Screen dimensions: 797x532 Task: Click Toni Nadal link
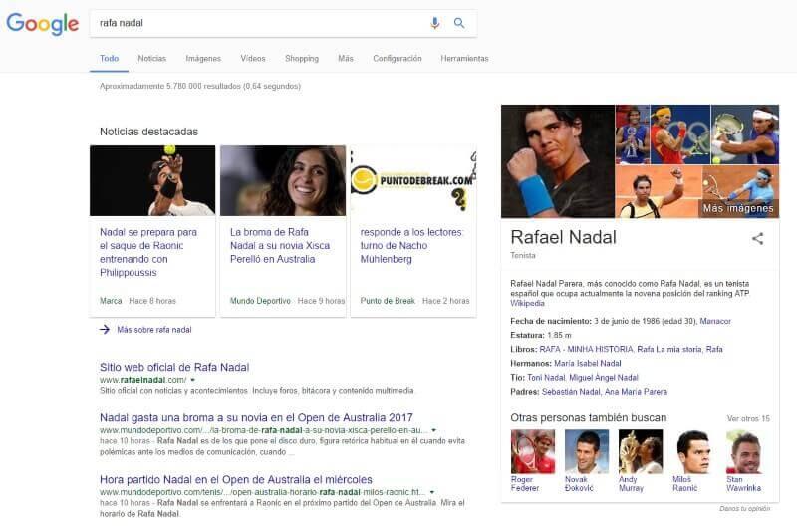click(546, 378)
